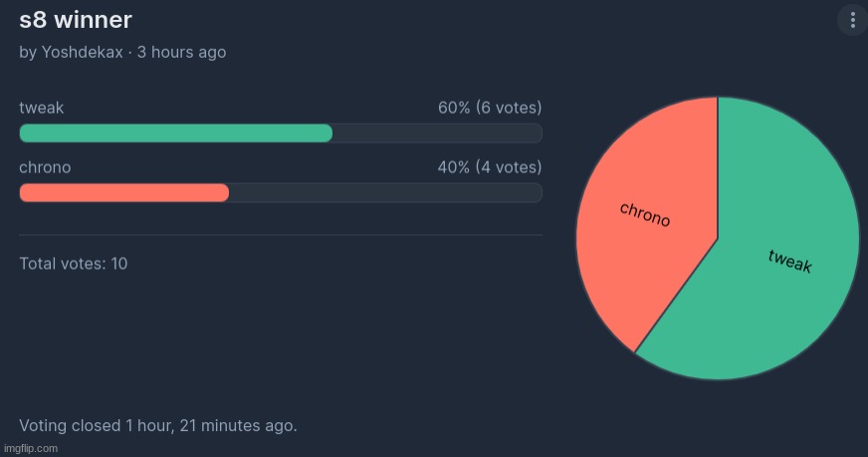Click the divider line above total votes
Screen dimensions: 868x457
point(281,235)
